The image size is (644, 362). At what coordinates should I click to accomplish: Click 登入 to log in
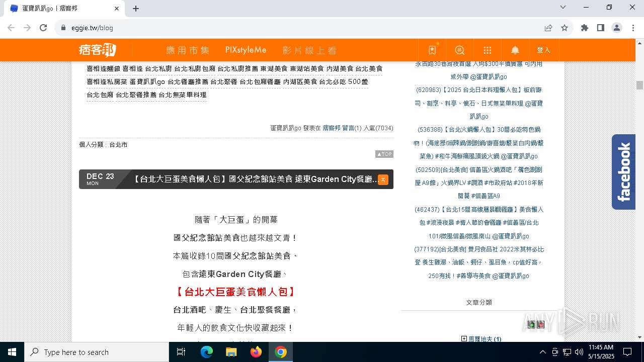click(544, 50)
